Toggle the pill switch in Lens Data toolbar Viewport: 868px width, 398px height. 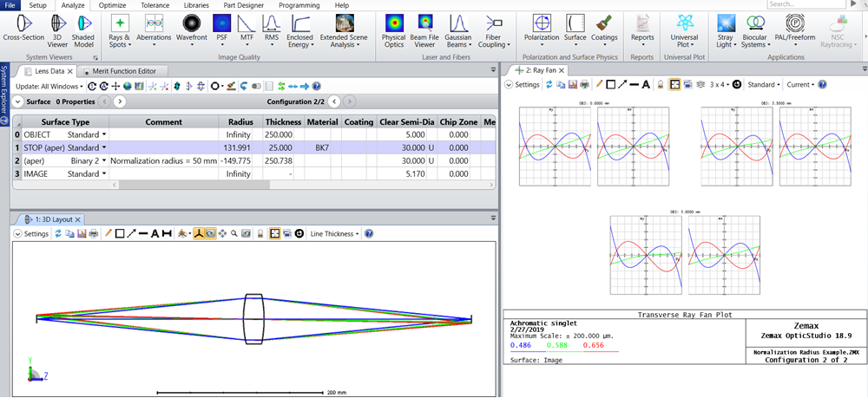(x=256, y=86)
